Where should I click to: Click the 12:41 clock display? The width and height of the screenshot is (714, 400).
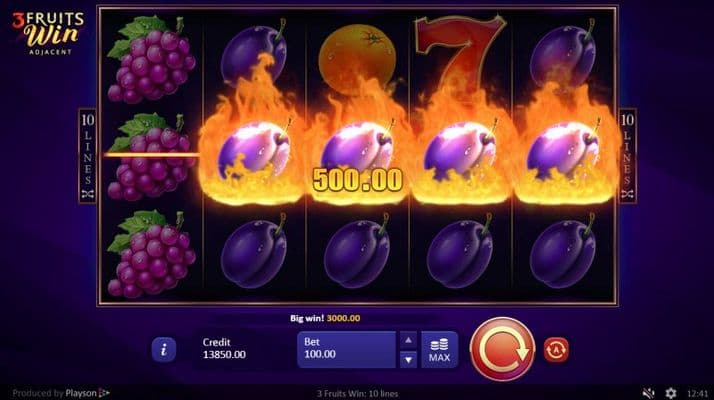point(697,393)
